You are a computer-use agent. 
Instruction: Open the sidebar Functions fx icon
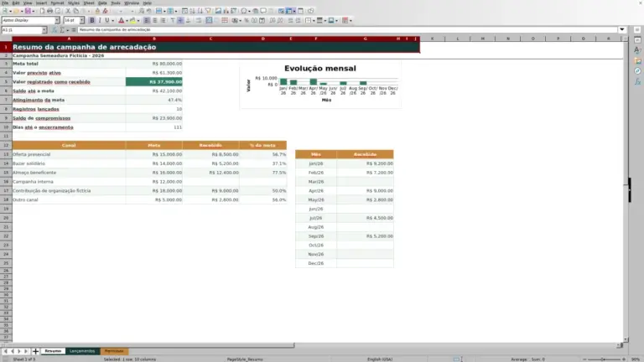[x=637, y=81]
